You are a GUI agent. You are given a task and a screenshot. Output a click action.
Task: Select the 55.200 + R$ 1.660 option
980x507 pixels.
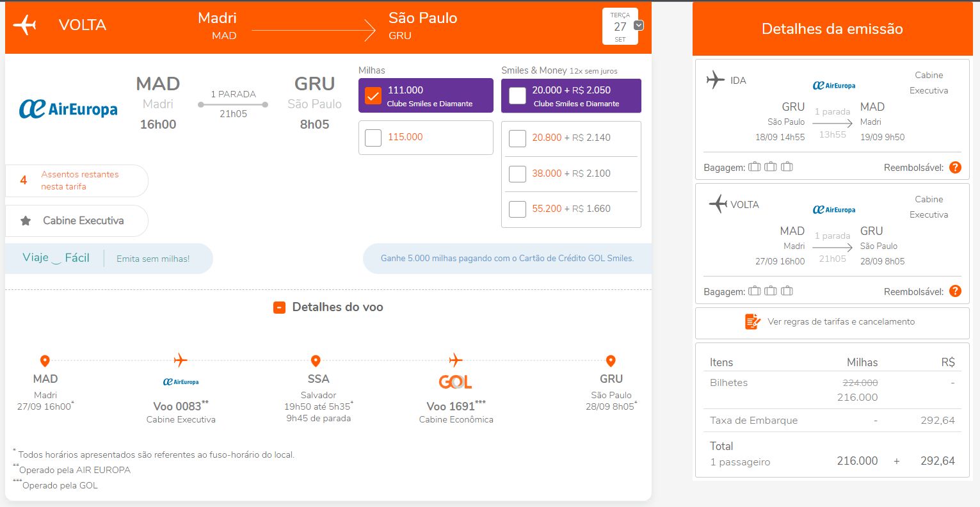point(517,209)
